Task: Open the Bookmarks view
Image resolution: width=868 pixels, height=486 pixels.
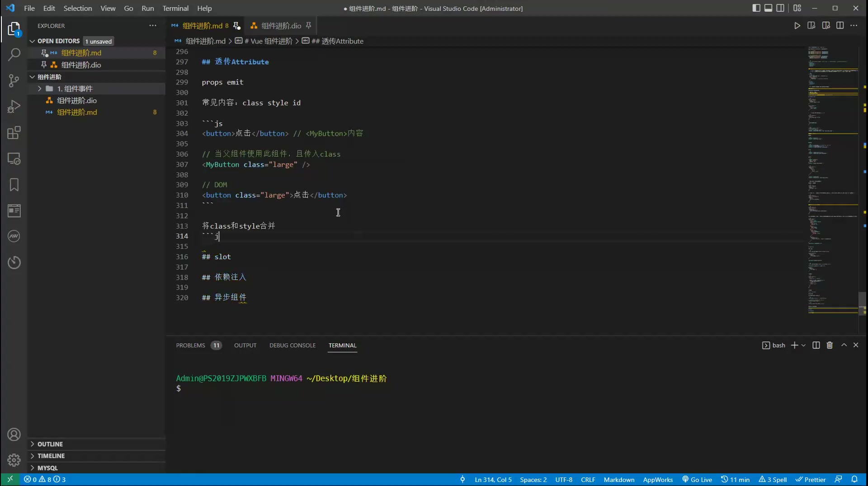Action: click(14, 184)
